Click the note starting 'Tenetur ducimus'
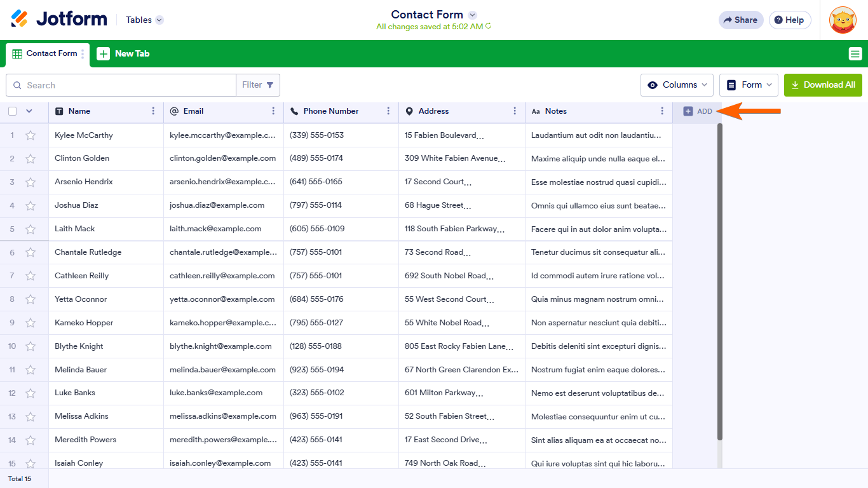 tap(599, 252)
